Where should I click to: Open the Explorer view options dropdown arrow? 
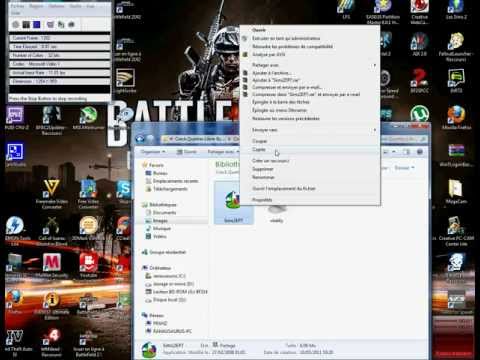click(x=394, y=152)
